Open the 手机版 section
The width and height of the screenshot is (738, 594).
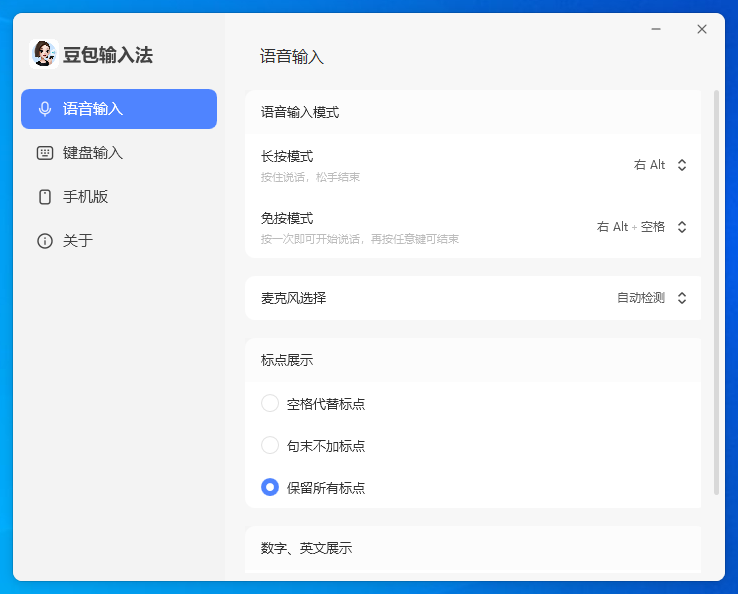click(119, 197)
